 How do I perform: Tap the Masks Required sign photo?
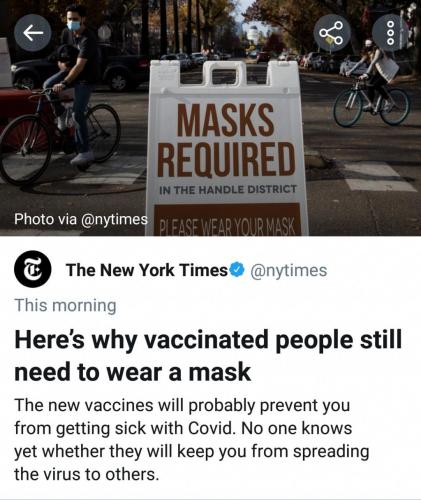[227, 148]
